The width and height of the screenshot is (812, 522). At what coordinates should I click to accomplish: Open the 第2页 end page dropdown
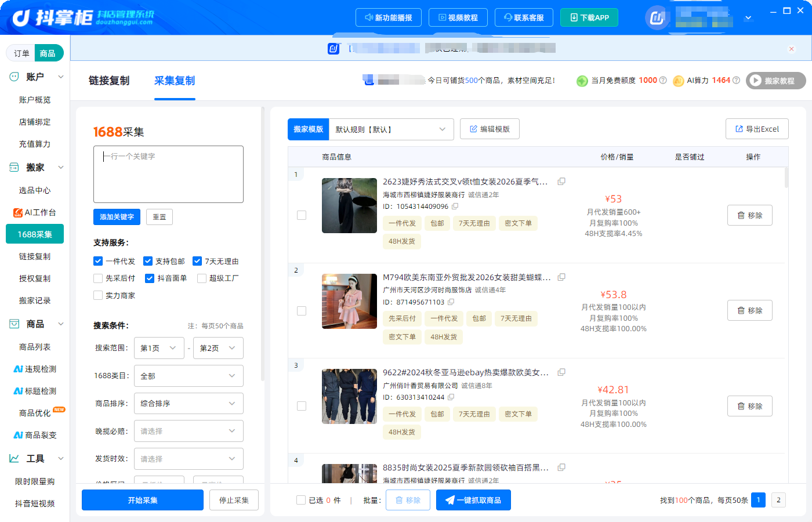click(x=218, y=348)
